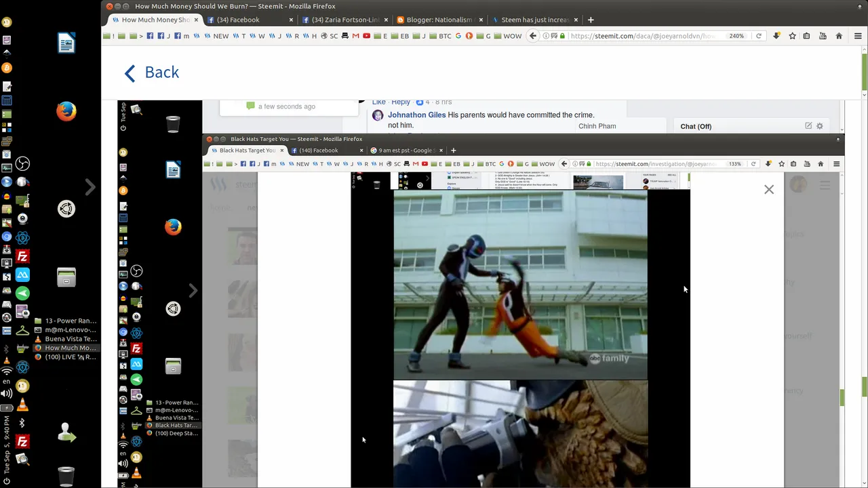Open the user logout desktop icon
This screenshot has width=868, height=488.
tap(66, 432)
